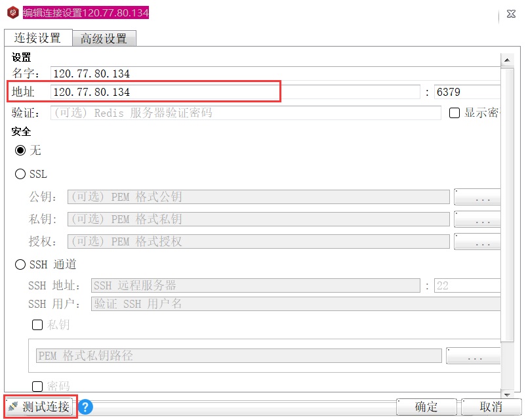
Task: Click the 取消 cancel button
Action: click(491, 407)
